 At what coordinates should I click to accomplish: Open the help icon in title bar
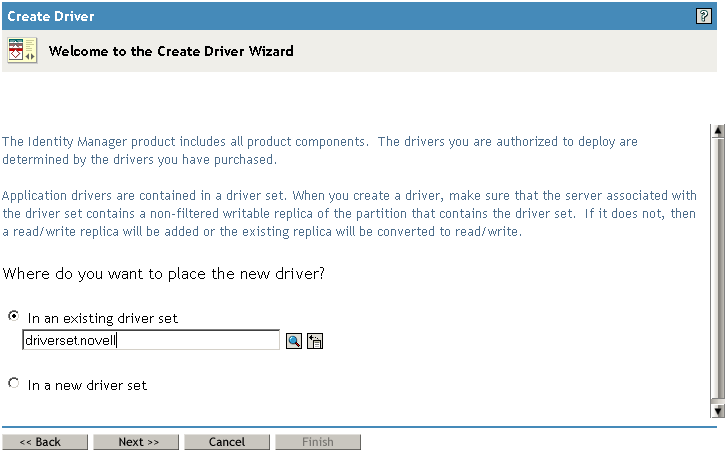pyautogui.click(x=703, y=15)
